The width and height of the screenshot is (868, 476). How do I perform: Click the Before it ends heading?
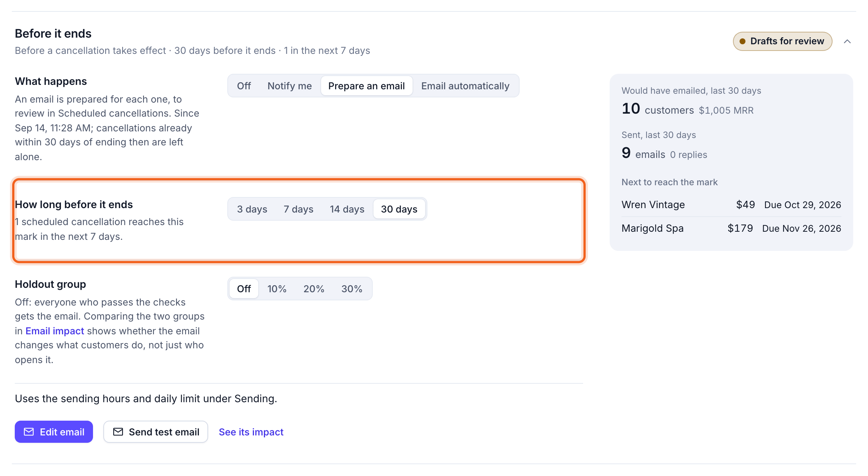click(x=53, y=34)
